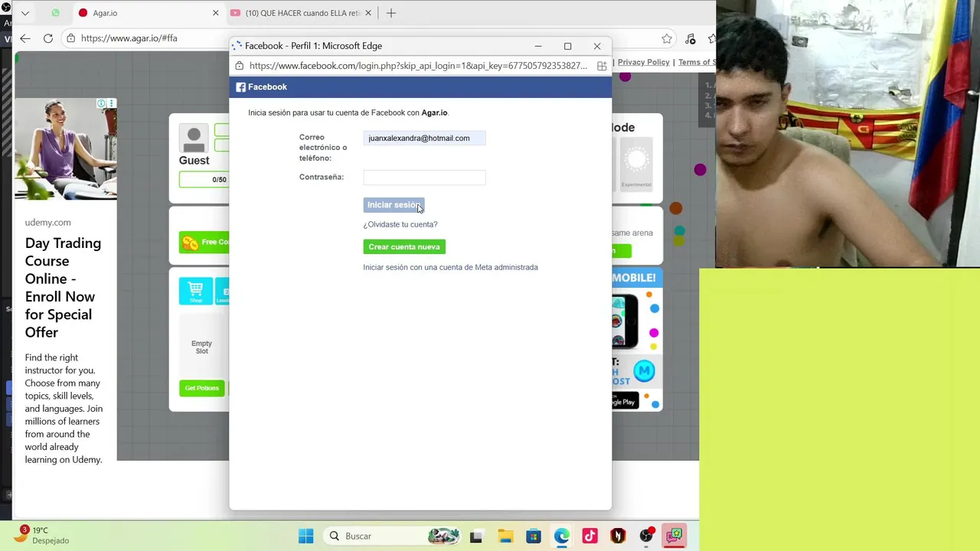Click the Microsoft Edge taskbar icon
980x551 pixels.
[561, 536]
